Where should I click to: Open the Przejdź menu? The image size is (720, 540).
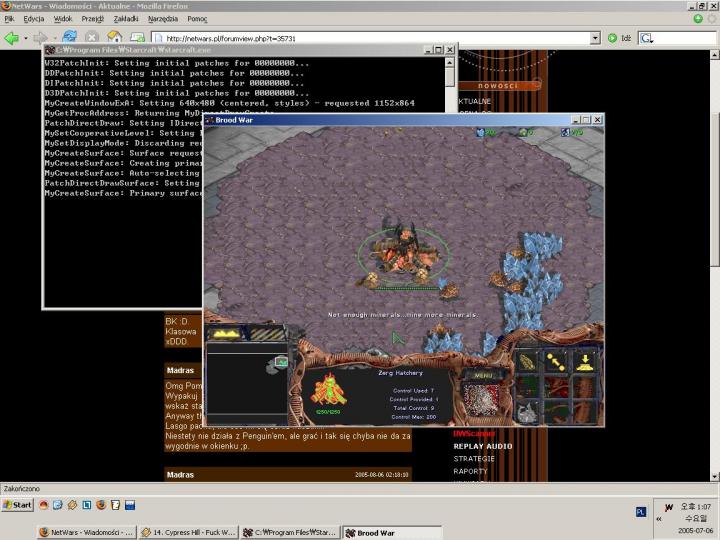[x=92, y=19]
